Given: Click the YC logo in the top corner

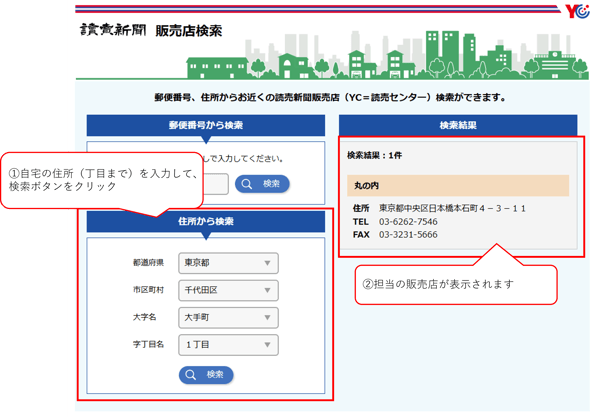Looking at the screenshot, I should click(x=577, y=11).
